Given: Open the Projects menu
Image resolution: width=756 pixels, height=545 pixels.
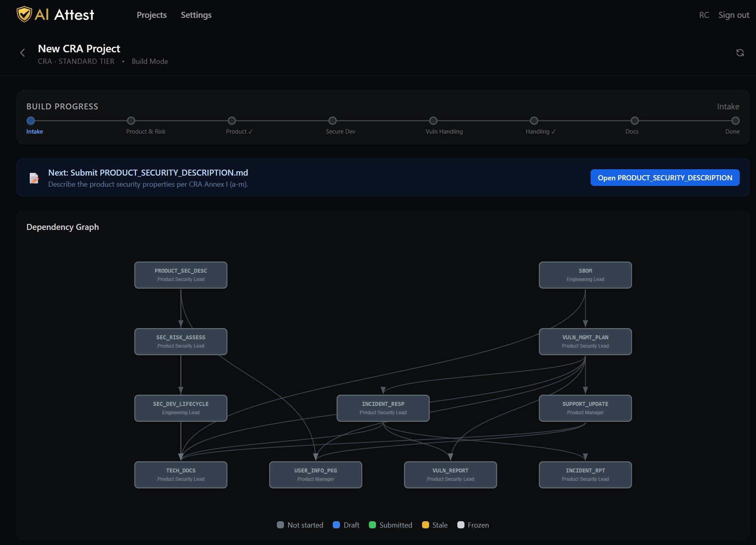Looking at the screenshot, I should tap(152, 15).
